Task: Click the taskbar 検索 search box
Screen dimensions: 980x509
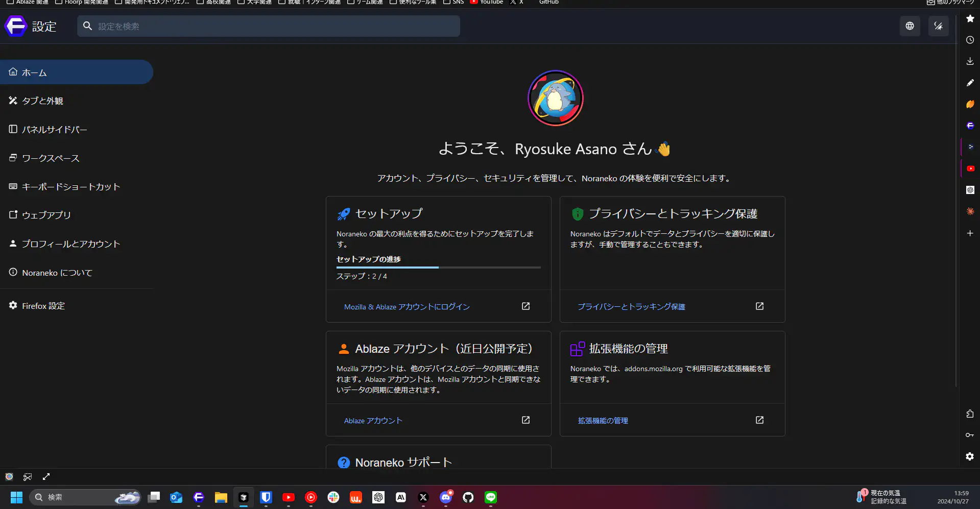Action: pos(85,497)
